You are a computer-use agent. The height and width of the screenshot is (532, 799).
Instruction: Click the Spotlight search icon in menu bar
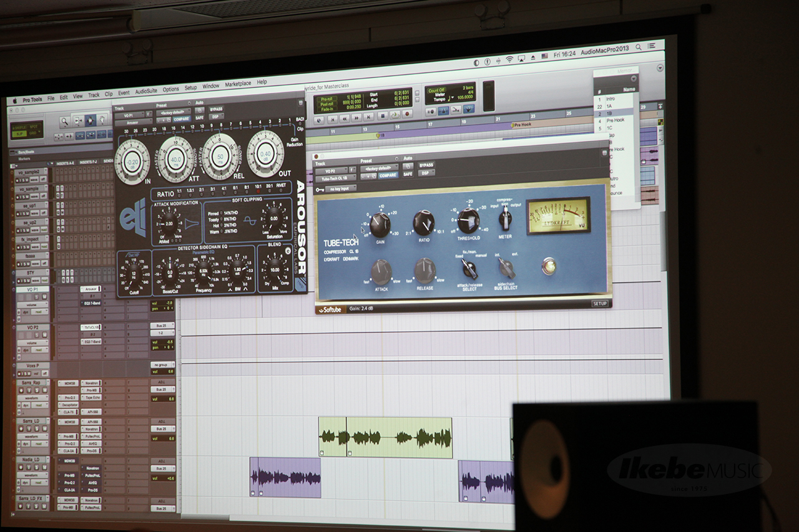638,47
